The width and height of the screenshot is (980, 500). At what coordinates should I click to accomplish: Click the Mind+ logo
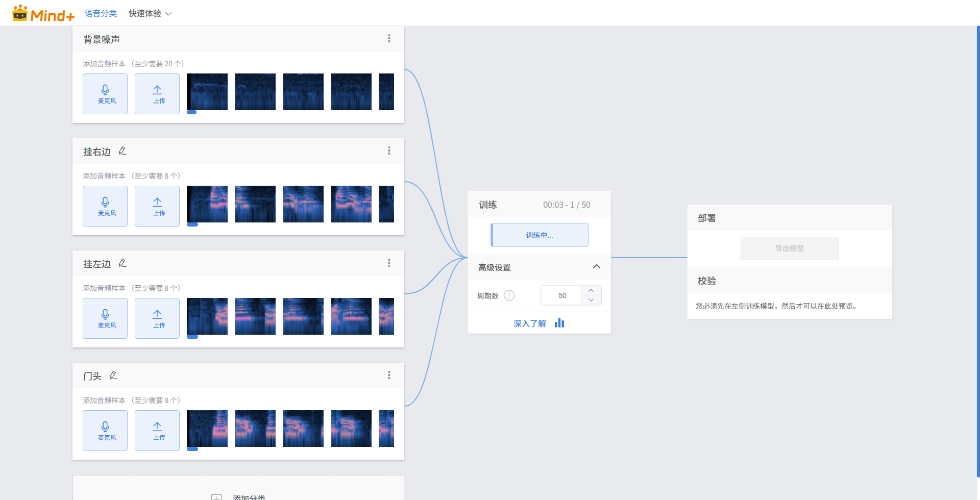43,14
